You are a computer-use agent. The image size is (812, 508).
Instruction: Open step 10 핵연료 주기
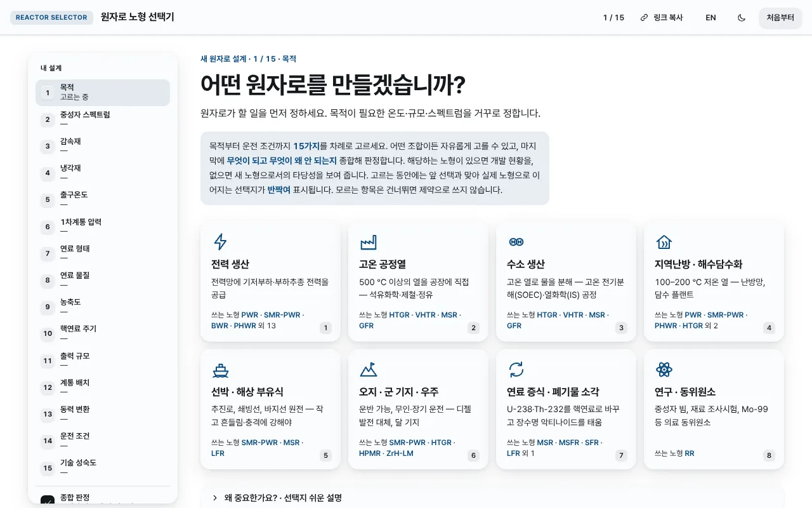103,333
